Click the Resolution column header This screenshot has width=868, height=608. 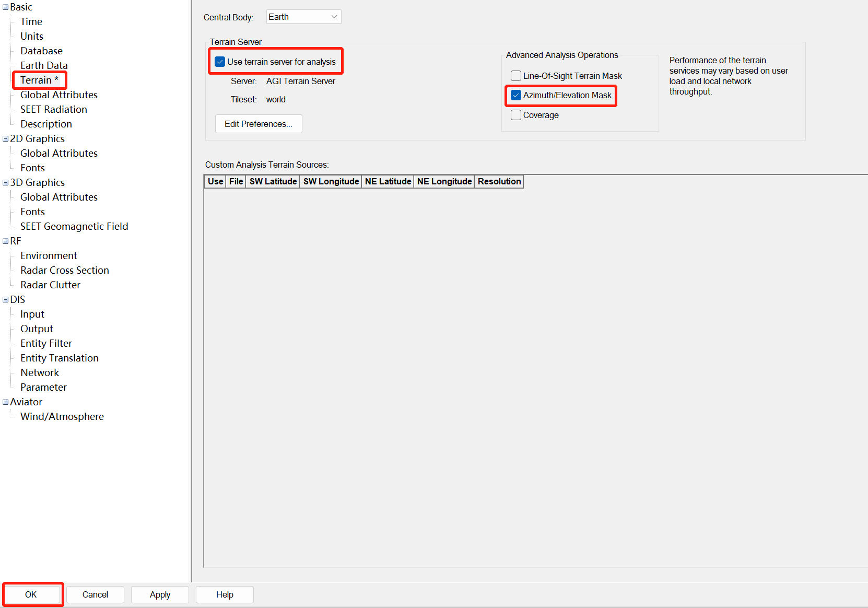click(x=499, y=181)
